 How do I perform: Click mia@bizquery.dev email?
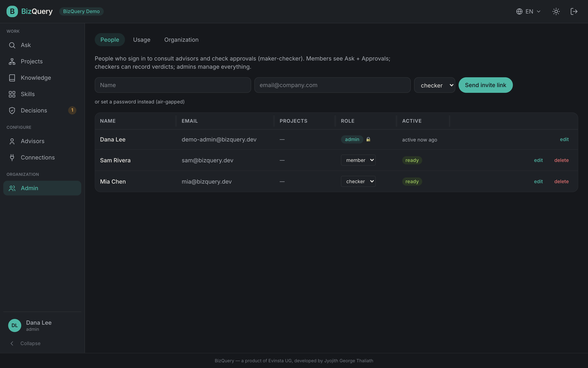207,182
